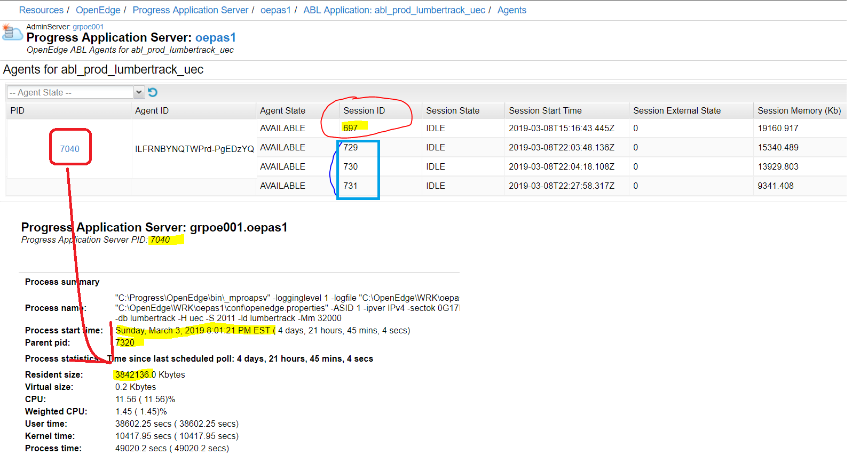Screen dimensions: 868x463
Task: Click session memory value 9341.408
Action: tap(776, 186)
